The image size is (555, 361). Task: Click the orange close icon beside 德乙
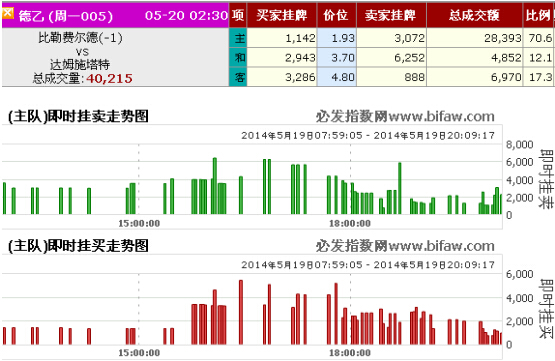click(x=8, y=14)
